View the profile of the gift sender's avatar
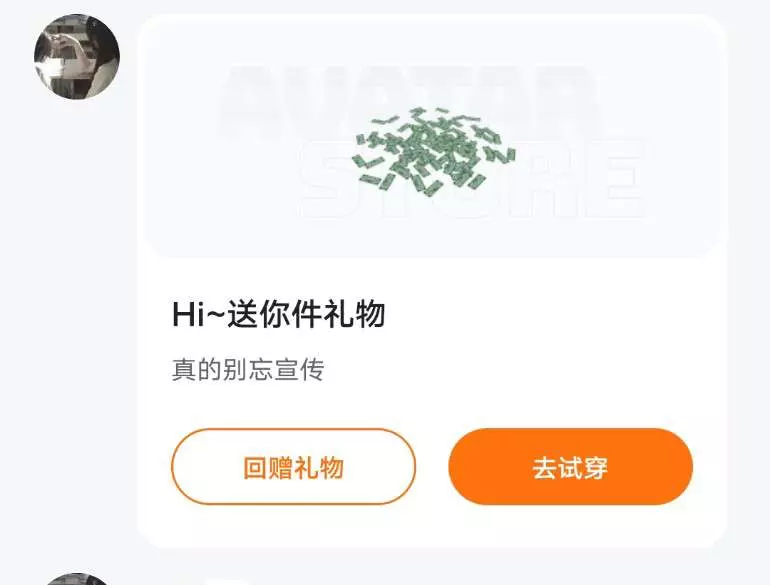Screen dimensions: 770x585 [x=77, y=56]
